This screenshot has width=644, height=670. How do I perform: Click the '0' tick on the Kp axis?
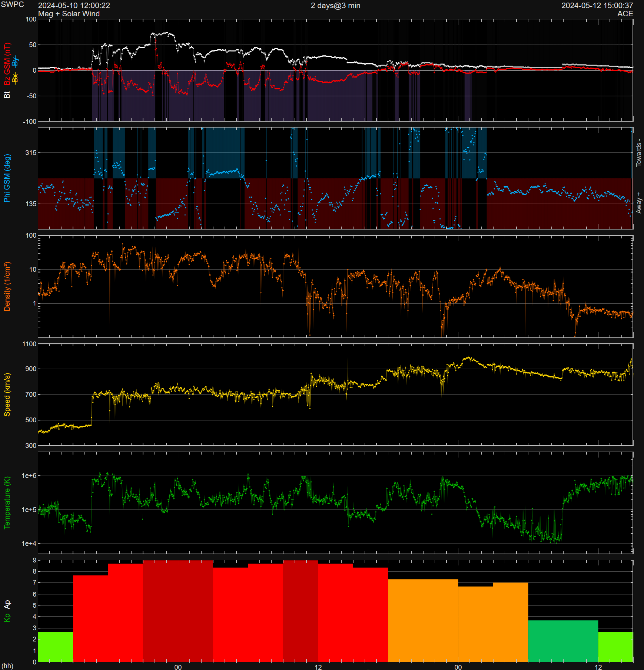tap(35, 662)
